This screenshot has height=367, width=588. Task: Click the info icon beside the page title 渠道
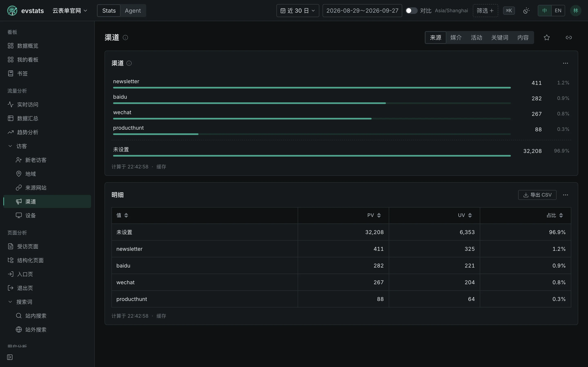125,37
